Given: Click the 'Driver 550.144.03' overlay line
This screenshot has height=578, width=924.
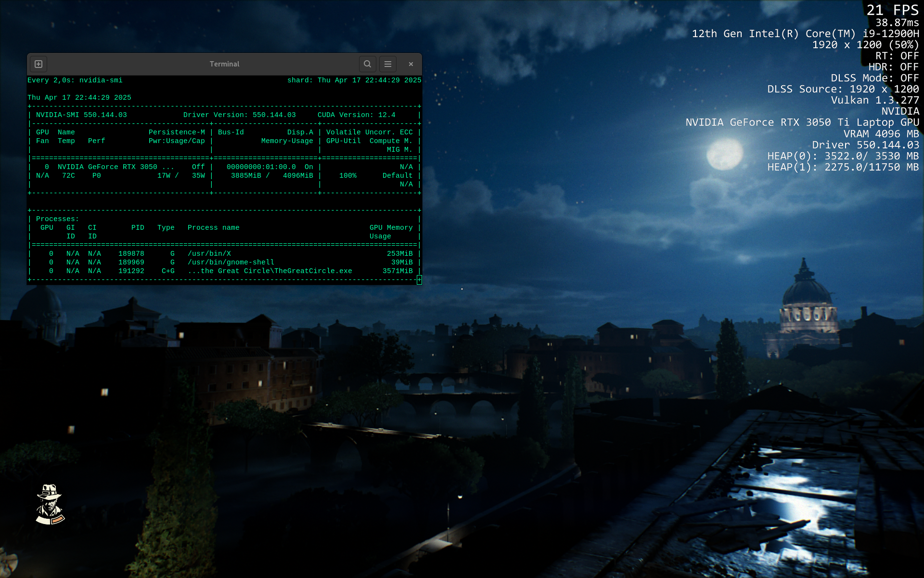Looking at the screenshot, I should coord(866,145).
